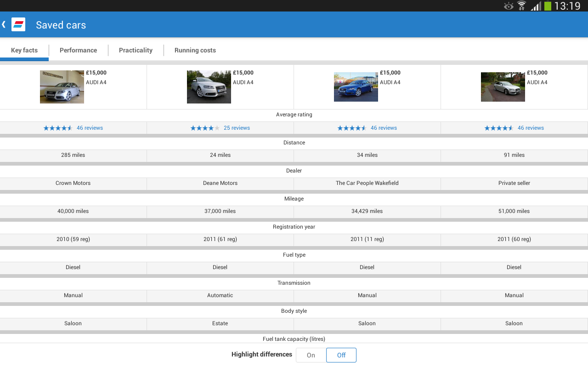Open the blue Audi A4 thumbnail photo
Image resolution: width=588 pixels, height=368 pixels.
coord(356,86)
